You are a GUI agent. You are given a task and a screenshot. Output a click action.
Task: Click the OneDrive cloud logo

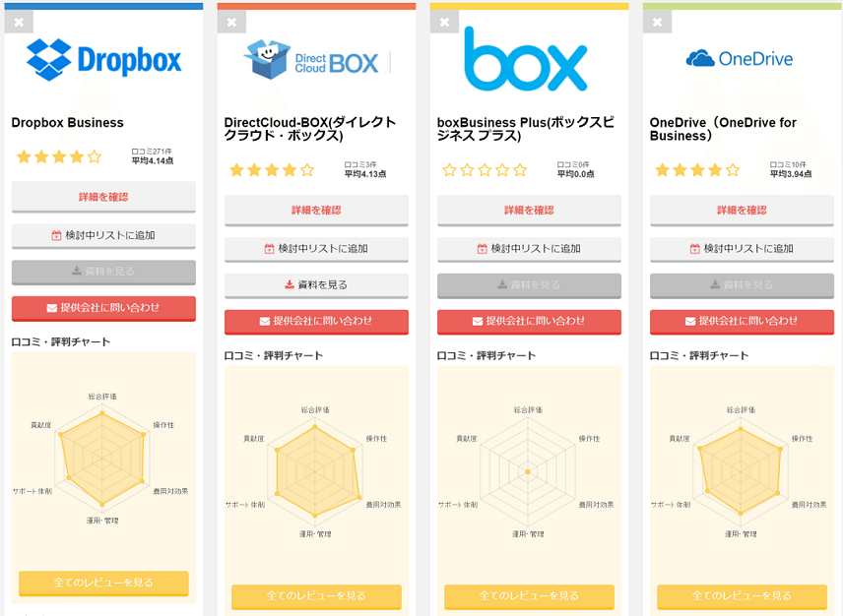pos(740,58)
